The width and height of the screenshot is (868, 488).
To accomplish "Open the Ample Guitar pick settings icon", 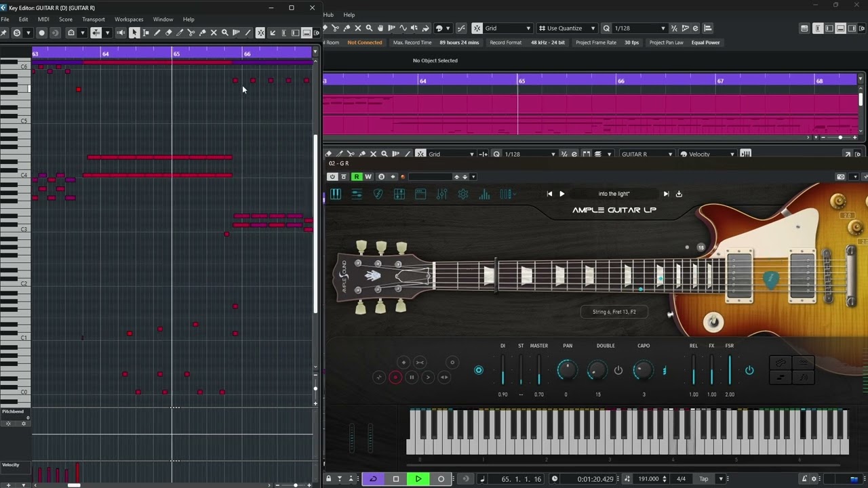I will 378,195.
